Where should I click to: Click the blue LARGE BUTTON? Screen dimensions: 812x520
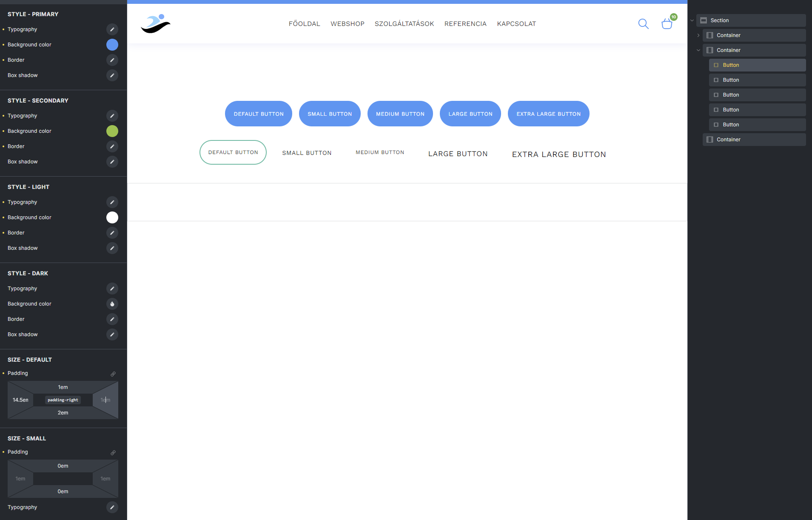(470, 114)
